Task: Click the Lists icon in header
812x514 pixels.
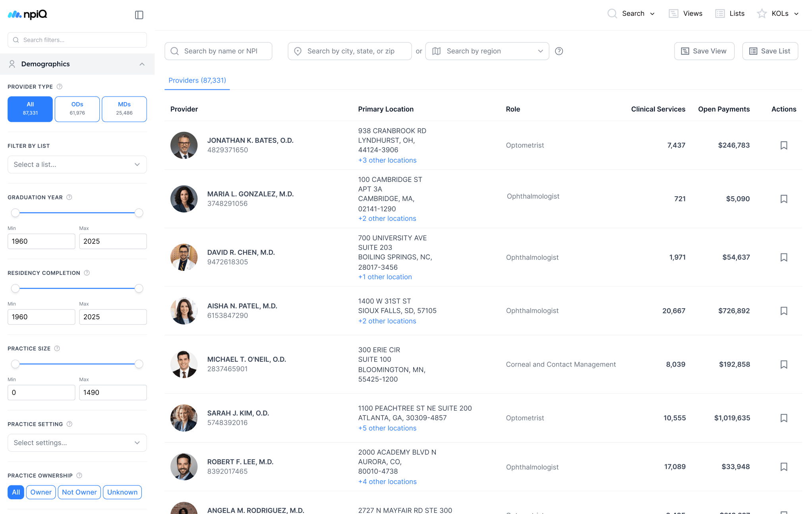Action: (720, 14)
